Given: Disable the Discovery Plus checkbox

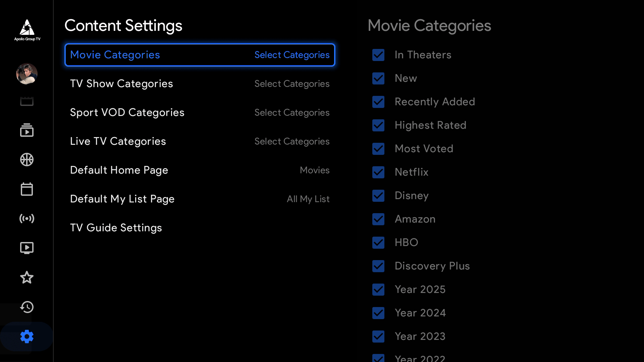Looking at the screenshot, I should click(378, 266).
